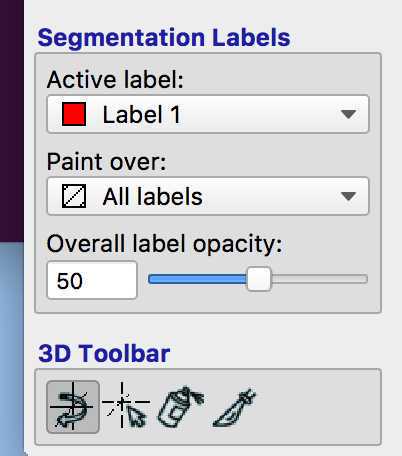Click the blue filled part of opacity slider
The image size is (402, 456).
tap(197, 279)
